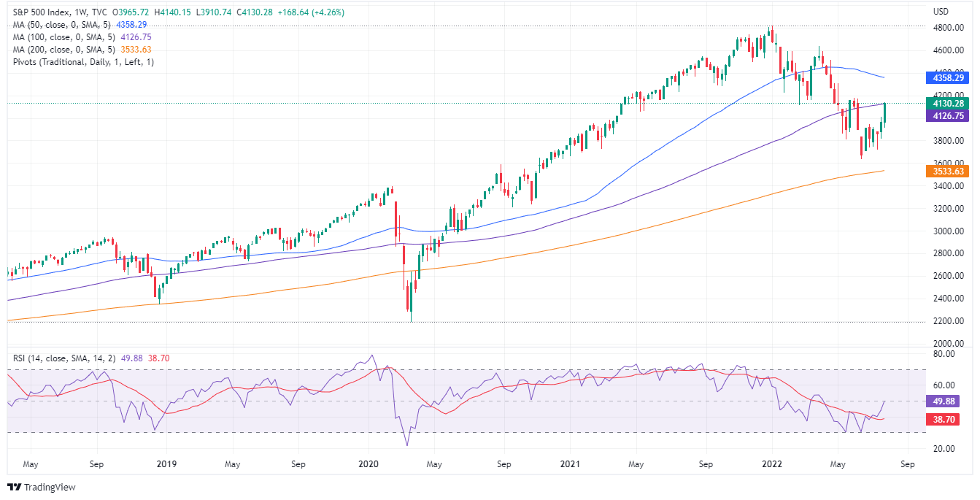The height and width of the screenshot is (500, 980).
Task: Click the Pivots Traditional indicator legend
Action: [x=83, y=62]
